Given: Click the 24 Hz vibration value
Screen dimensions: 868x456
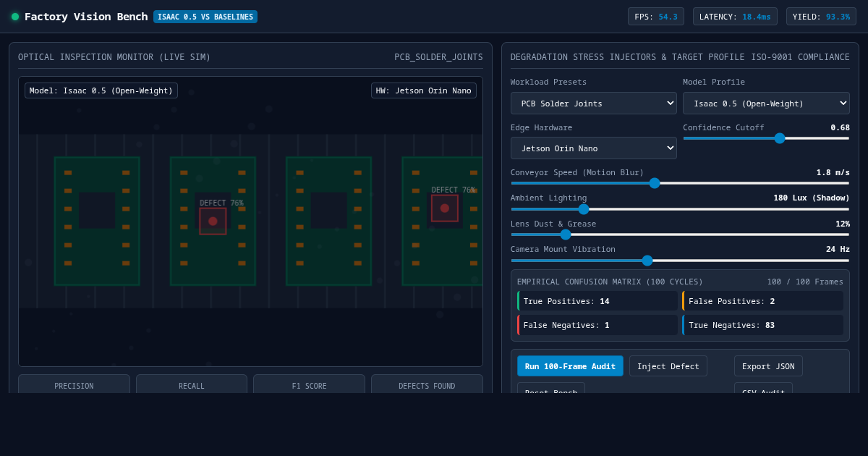Looking at the screenshot, I should [x=838, y=249].
